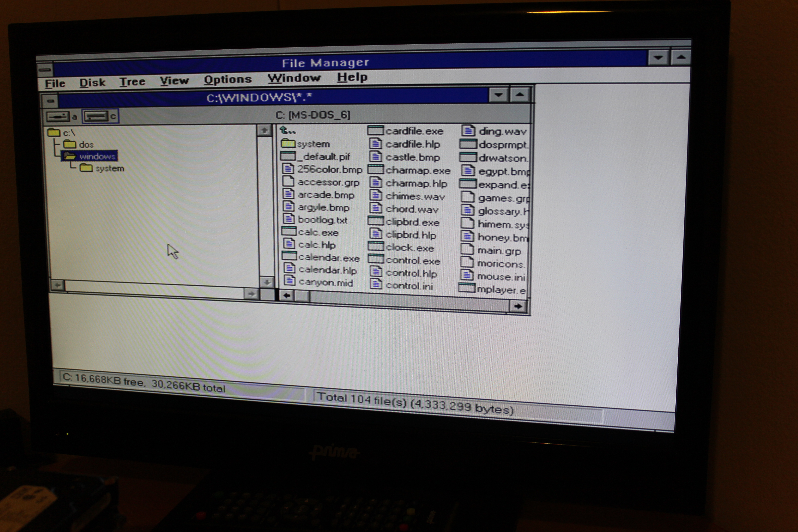Select arcade.bmp document icon
This screenshot has height=532, width=798.
[x=288, y=194]
